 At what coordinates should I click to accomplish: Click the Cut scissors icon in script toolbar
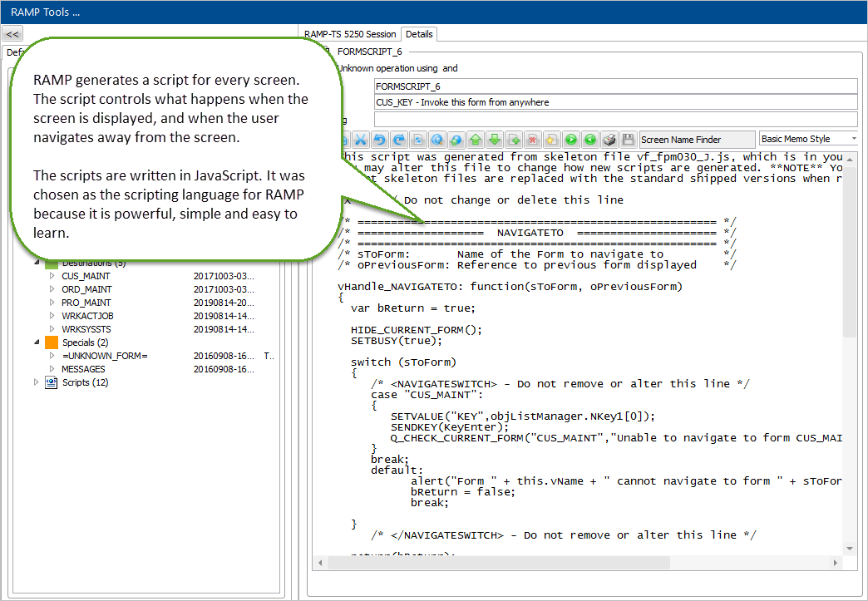pyautogui.click(x=362, y=140)
